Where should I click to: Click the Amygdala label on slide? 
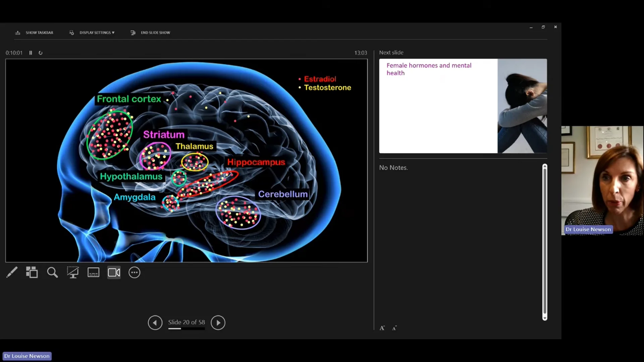coord(135,197)
